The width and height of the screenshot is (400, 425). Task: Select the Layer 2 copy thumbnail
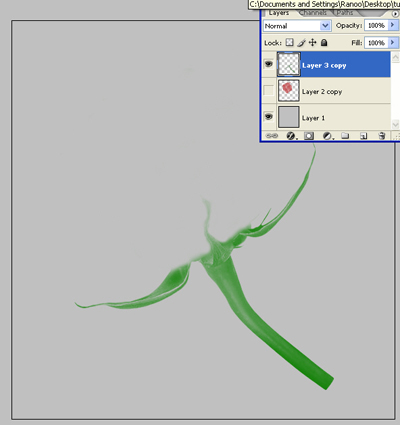289,91
